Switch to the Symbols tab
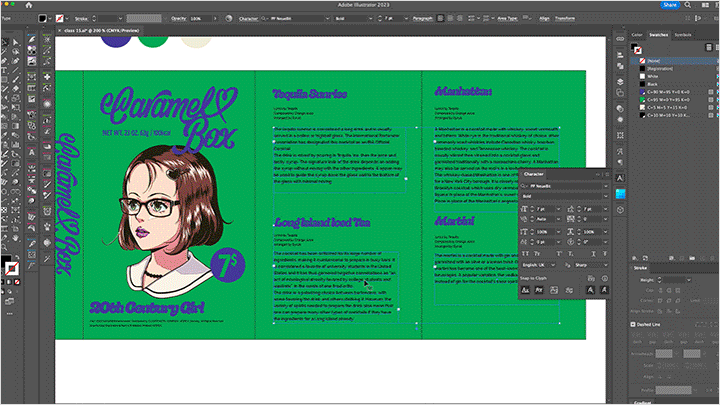This screenshot has width=720, height=405. pos(683,35)
